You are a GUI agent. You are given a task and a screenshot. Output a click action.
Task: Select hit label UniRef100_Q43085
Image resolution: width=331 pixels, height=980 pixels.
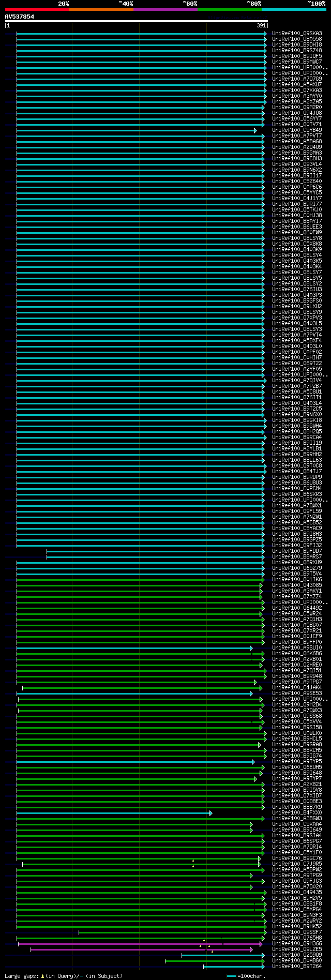tap(297, 585)
